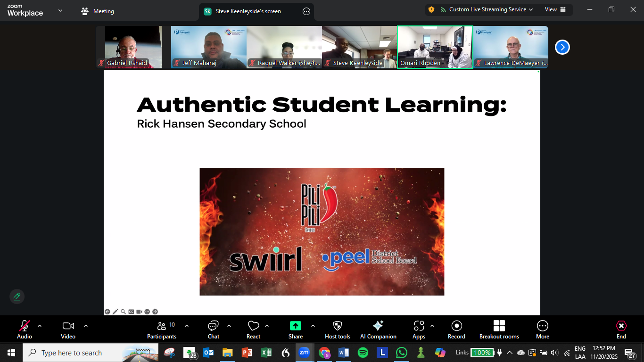Click the green Share button
This screenshot has height=362, width=644.
coord(296,329)
